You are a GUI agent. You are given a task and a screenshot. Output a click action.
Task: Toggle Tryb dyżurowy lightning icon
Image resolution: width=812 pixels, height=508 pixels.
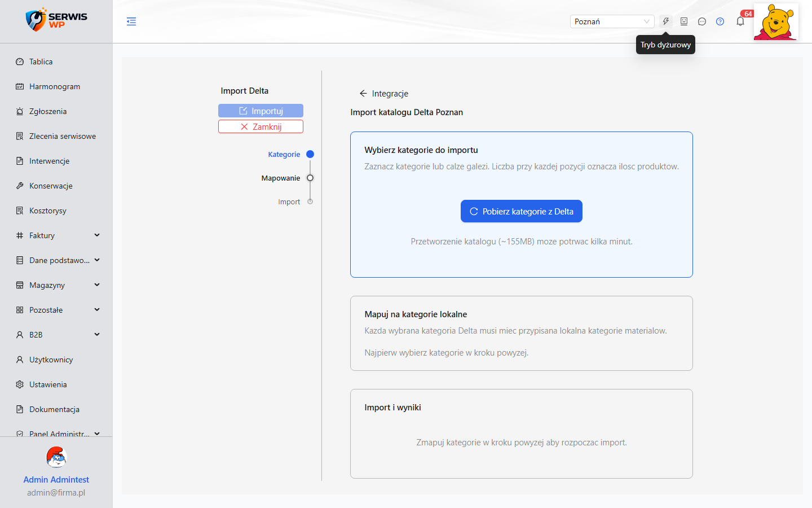coord(666,21)
